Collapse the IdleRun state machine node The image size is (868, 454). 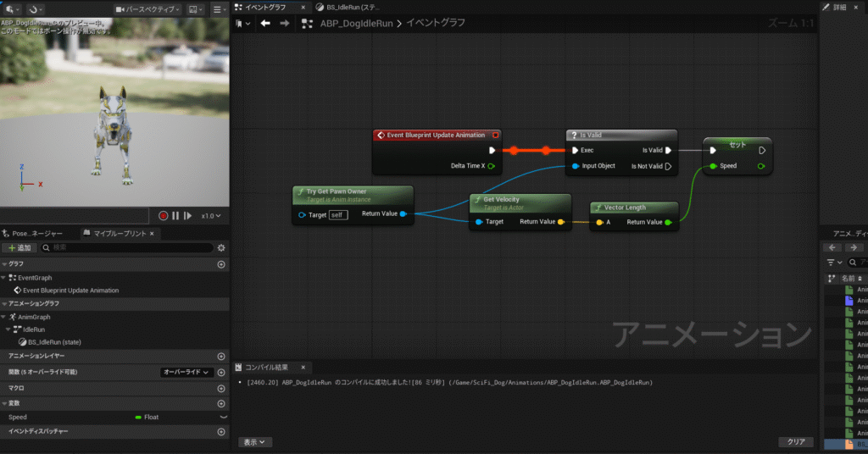(x=8, y=329)
